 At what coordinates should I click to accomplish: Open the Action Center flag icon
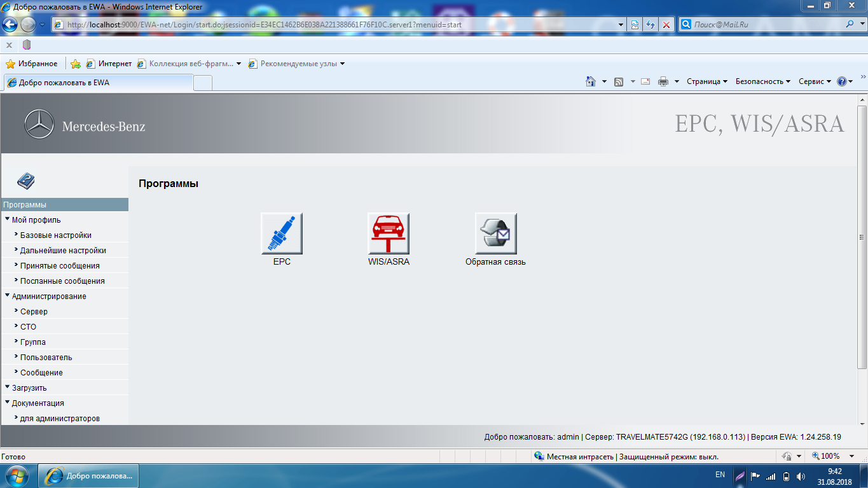tap(755, 476)
